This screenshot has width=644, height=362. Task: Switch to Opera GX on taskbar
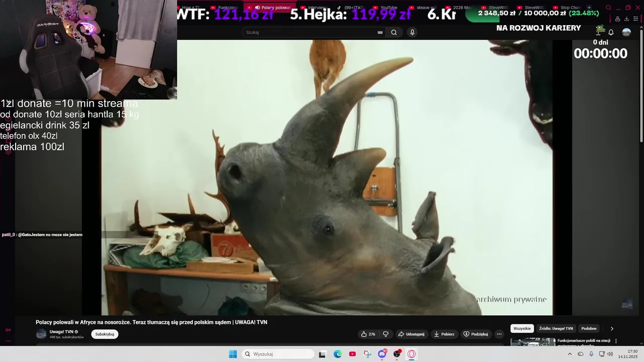(412, 354)
